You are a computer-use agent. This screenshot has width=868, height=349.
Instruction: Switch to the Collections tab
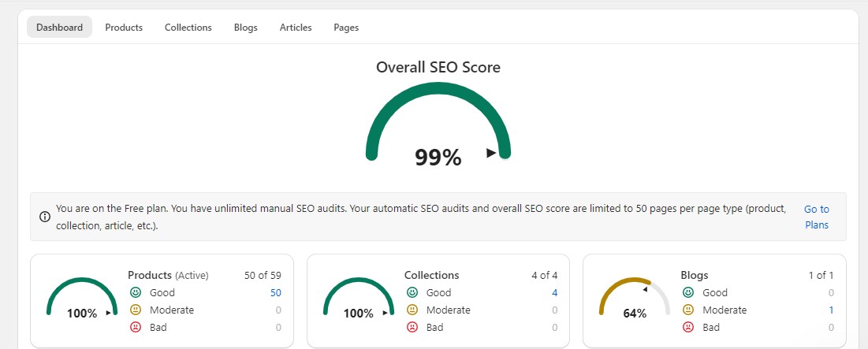click(188, 27)
